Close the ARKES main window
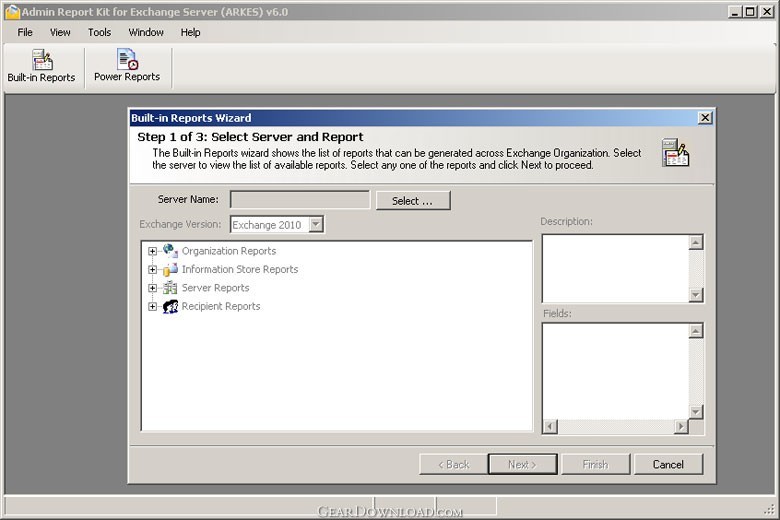This screenshot has width=780, height=520. point(767,12)
